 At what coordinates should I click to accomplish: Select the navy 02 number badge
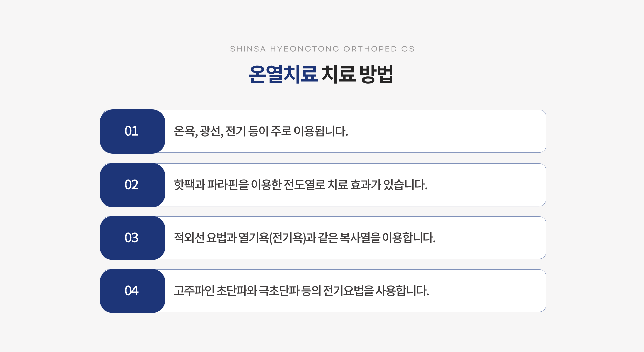[132, 185]
